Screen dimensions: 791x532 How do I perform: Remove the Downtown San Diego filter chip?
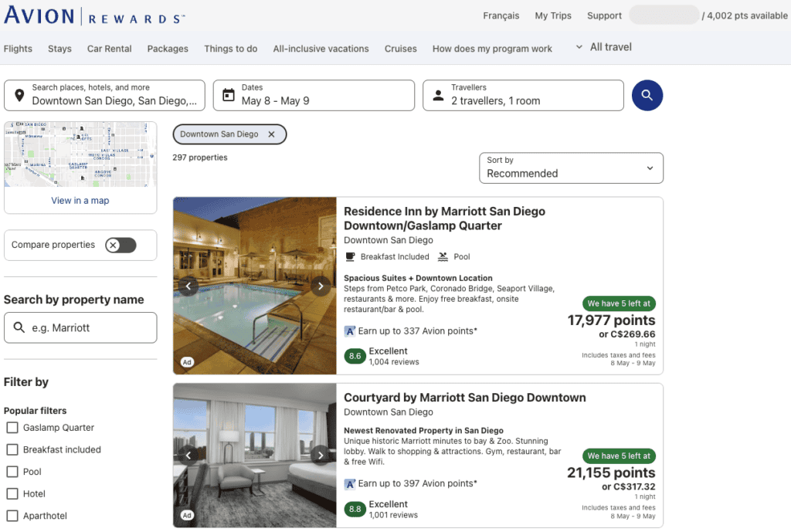click(272, 134)
